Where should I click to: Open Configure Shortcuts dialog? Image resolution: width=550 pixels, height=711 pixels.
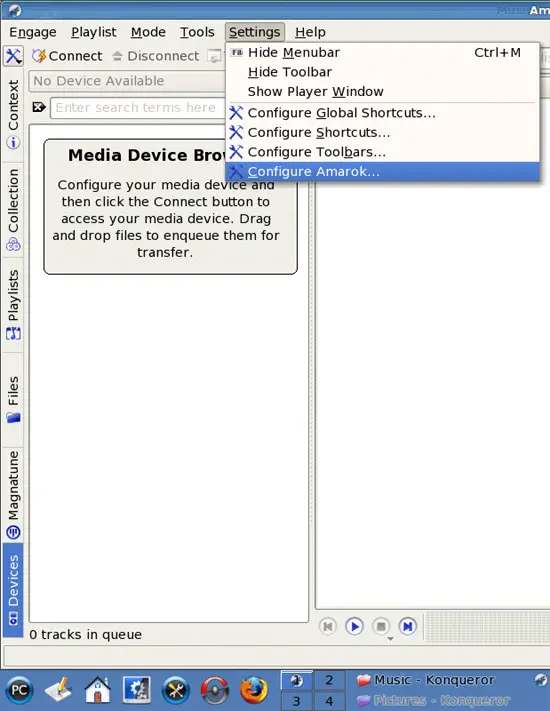click(x=382, y=132)
